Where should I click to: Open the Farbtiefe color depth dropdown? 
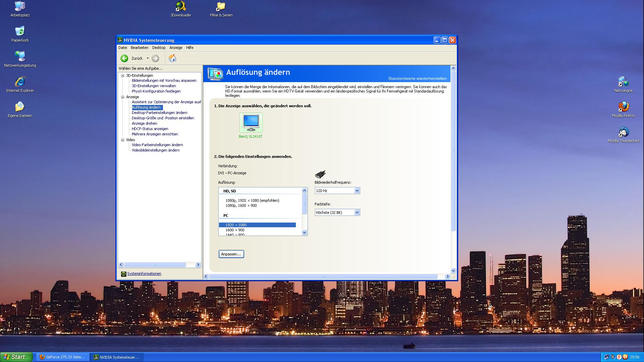[x=357, y=213]
